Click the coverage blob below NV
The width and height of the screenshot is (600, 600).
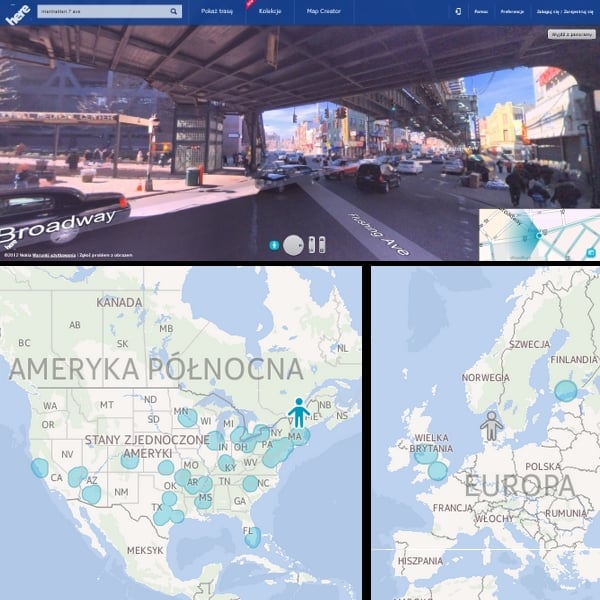78,476
